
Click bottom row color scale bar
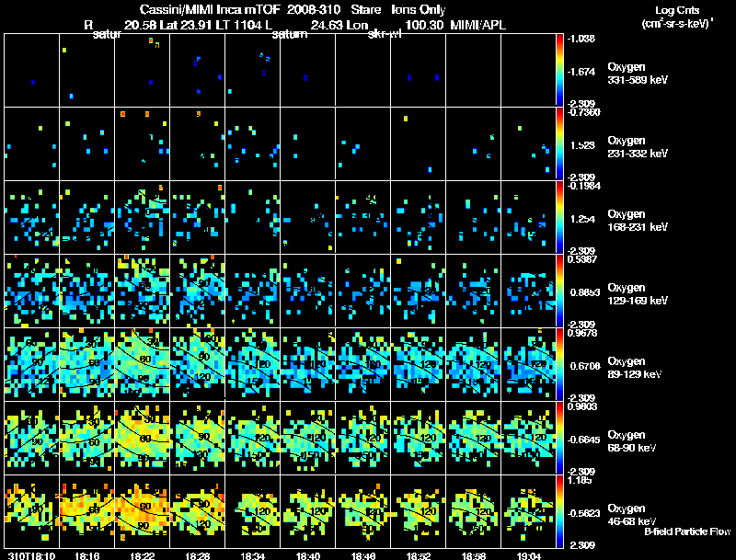[559, 511]
